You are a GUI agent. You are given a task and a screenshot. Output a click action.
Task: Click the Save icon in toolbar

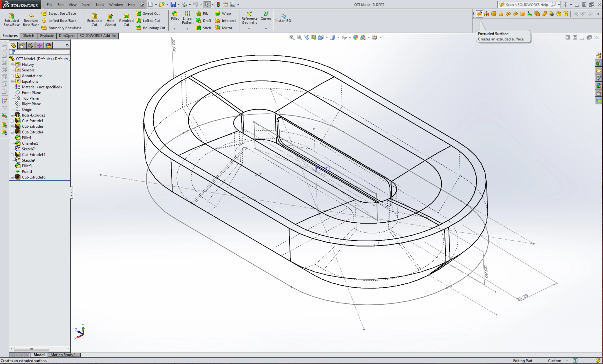tap(173, 4)
